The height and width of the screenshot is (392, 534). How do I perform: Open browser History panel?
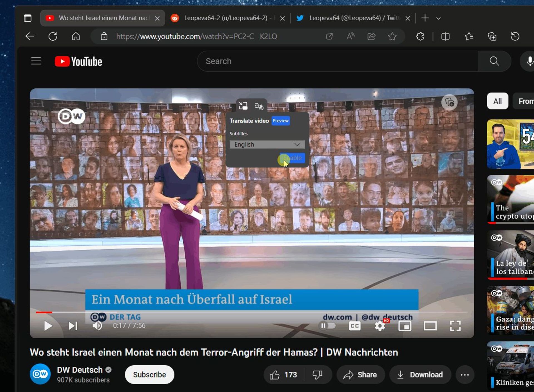(x=515, y=36)
